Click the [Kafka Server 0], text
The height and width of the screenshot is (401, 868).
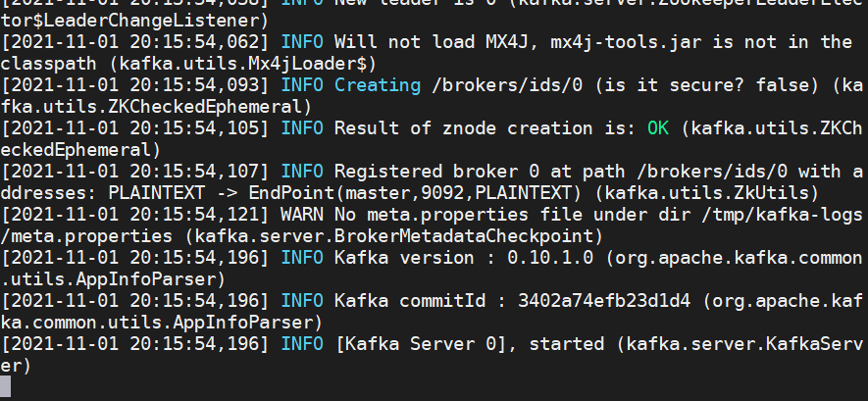[x=427, y=344]
